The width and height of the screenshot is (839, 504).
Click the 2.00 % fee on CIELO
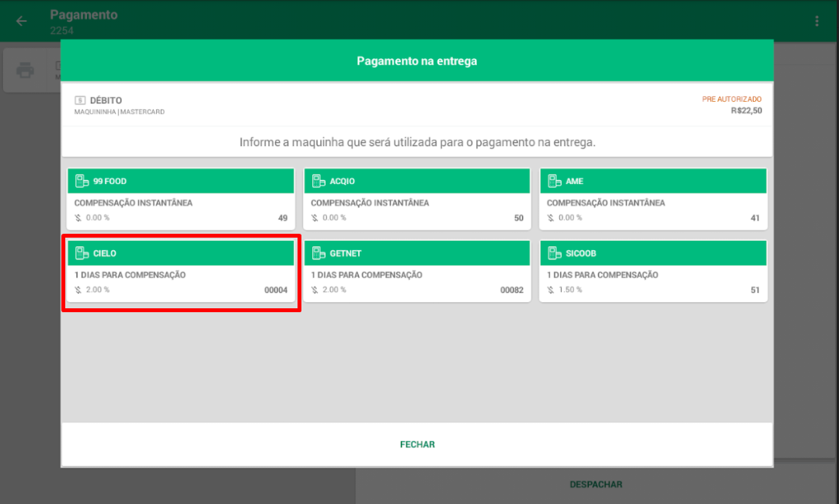point(97,290)
